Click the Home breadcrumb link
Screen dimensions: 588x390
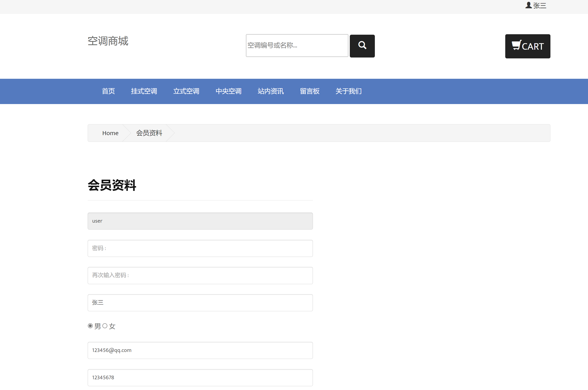110,133
